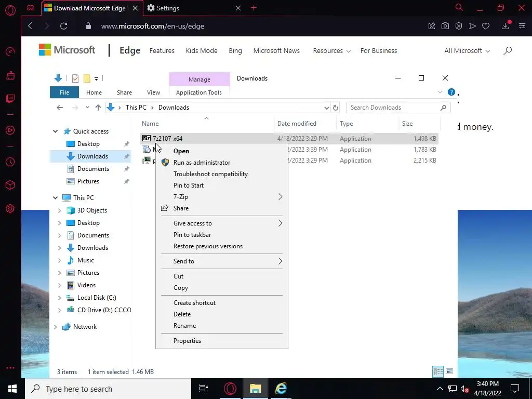Expand the ribbon chevron

(x=440, y=92)
